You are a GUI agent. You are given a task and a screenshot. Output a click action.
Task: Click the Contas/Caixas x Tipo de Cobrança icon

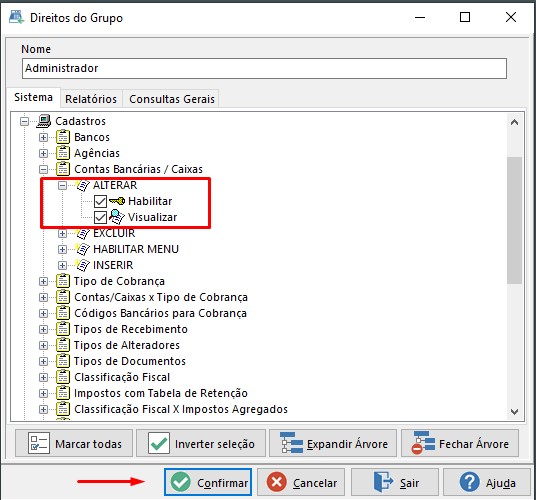click(x=63, y=297)
